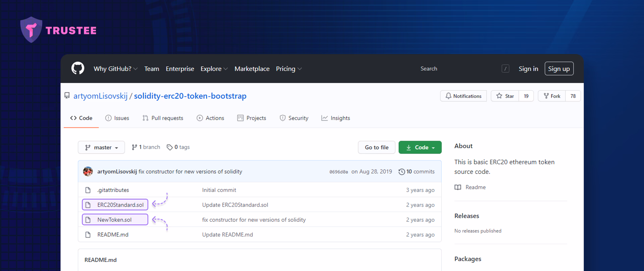
Task: Open the Enterprise menu item
Action: 180,69
